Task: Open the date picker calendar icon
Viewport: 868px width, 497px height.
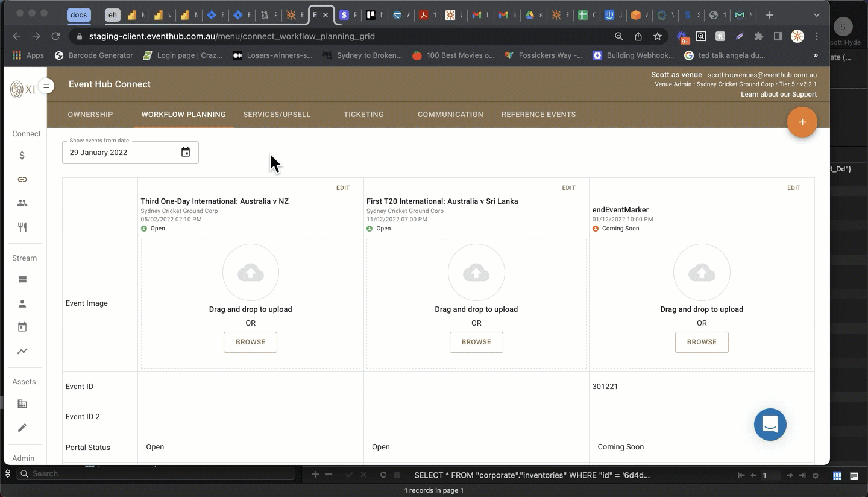Action: (186, 152)
